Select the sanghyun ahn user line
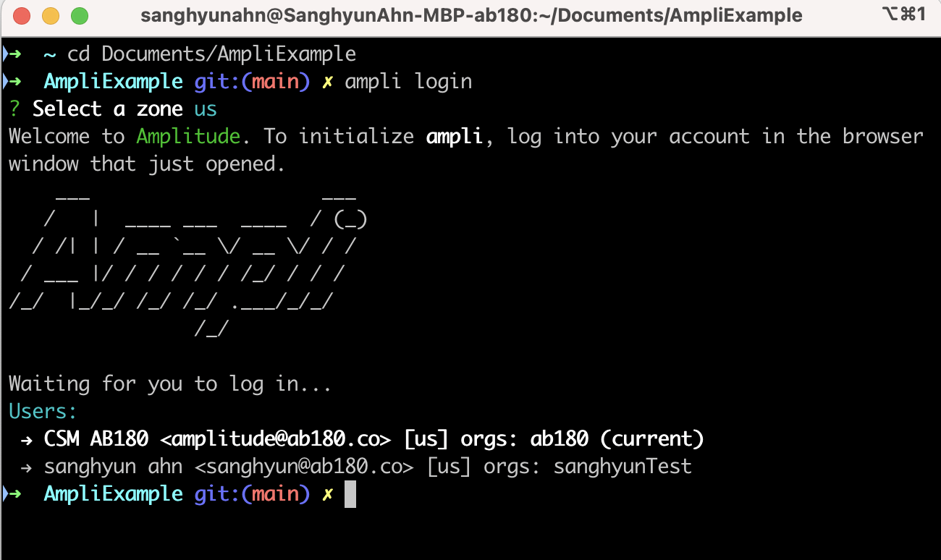The image size is (941, 560). click(x=356, y=467)
